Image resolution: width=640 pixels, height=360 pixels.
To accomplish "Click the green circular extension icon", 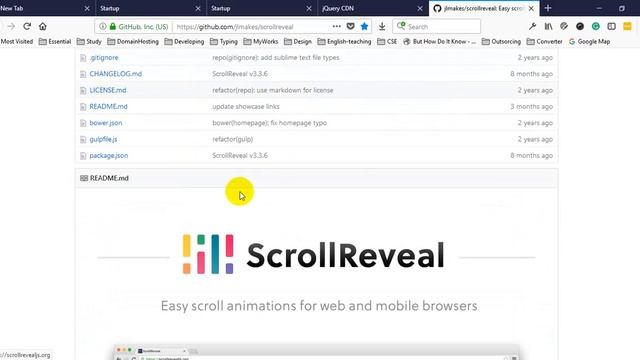I will [x=596, y=27].
